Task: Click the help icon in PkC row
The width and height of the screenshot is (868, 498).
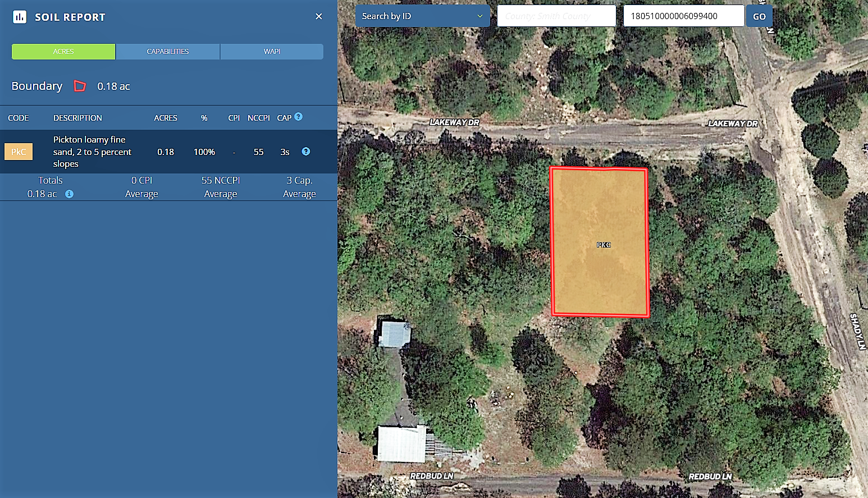Action: click(306, 152)
